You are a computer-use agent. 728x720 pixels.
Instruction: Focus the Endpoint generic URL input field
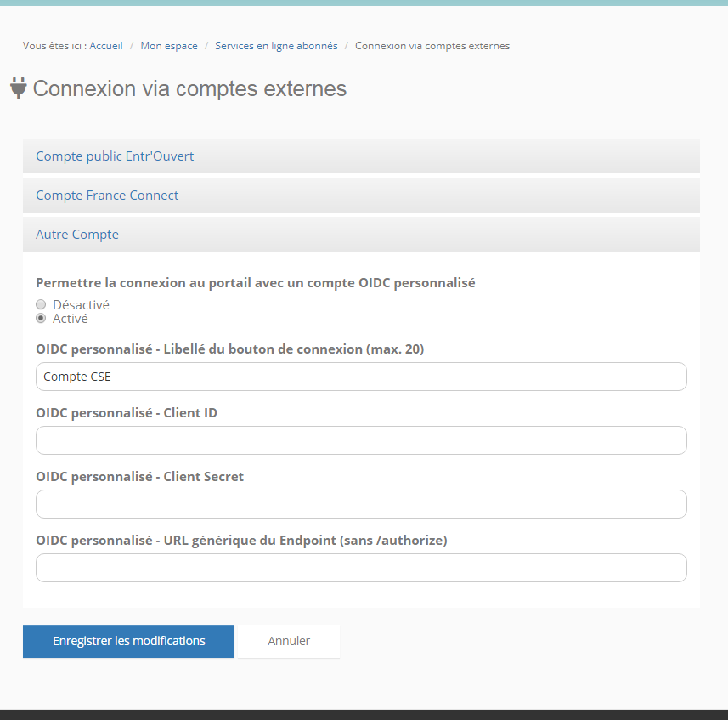point(361,568)
